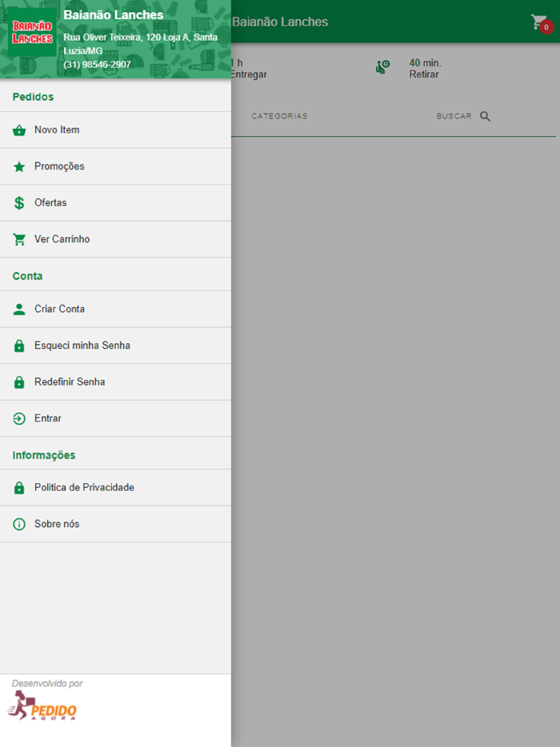Open the Promoções menu entry

tap(115, 166)
